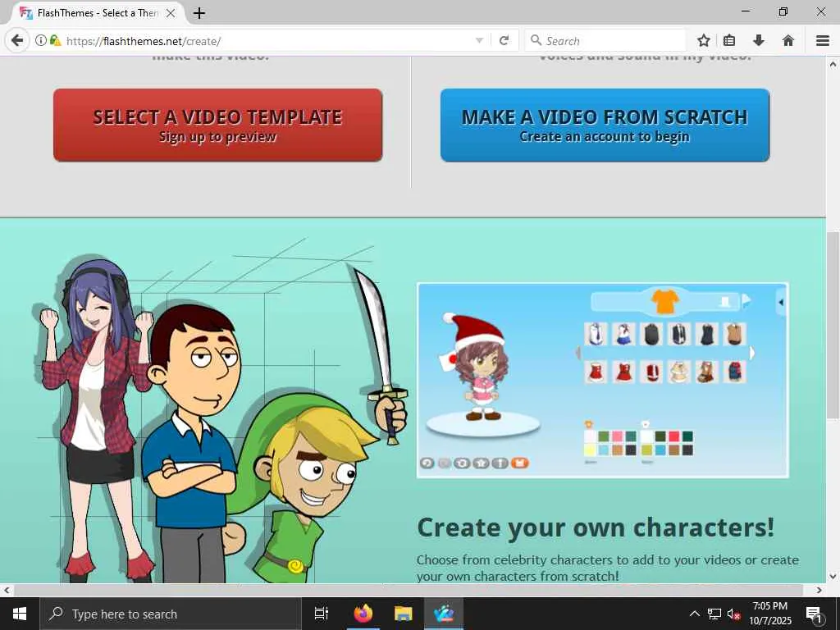This screenshot has height=630, width=840.
Task: Click the 'Type here to search' taskbar box
Action: (x=171, y=614)
